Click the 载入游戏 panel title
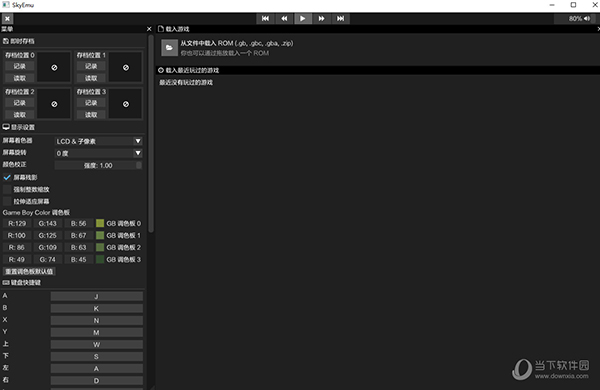 coord(174,29)
